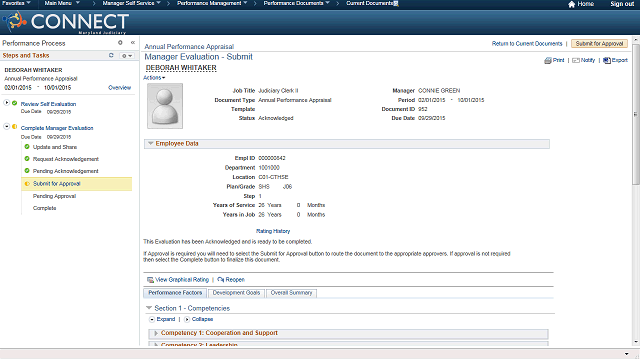
Task: Open the Performance Process gear icon
Action: [x=120, y=42]
